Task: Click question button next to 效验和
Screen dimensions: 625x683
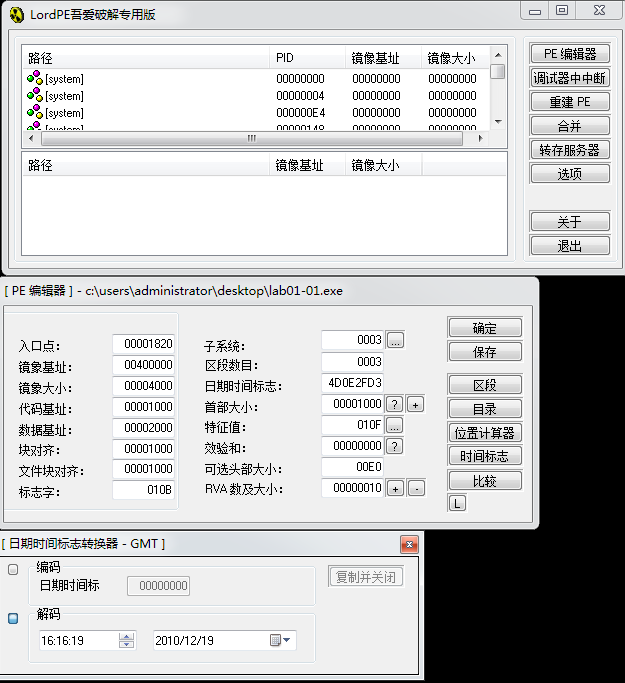Action: tap(394, 446)
